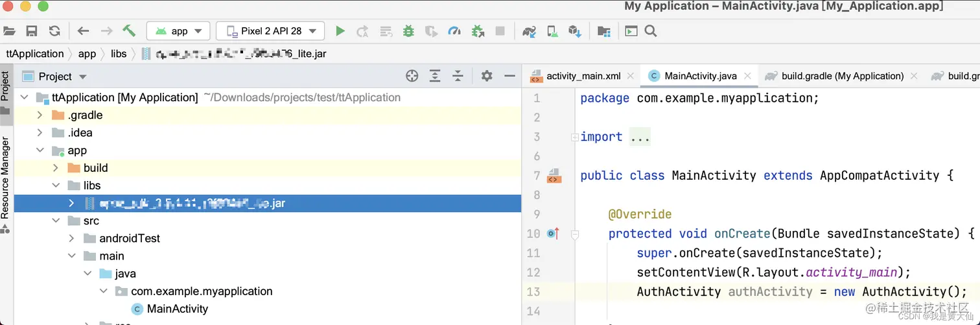
Task: Click the Sync Project with Gradle Files icon
Action: (x=529, y=31)
